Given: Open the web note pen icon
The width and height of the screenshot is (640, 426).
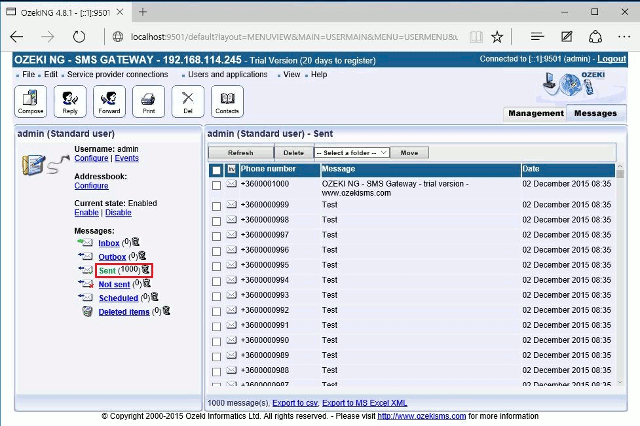Looking at the screenshot, I should (567, 37).
